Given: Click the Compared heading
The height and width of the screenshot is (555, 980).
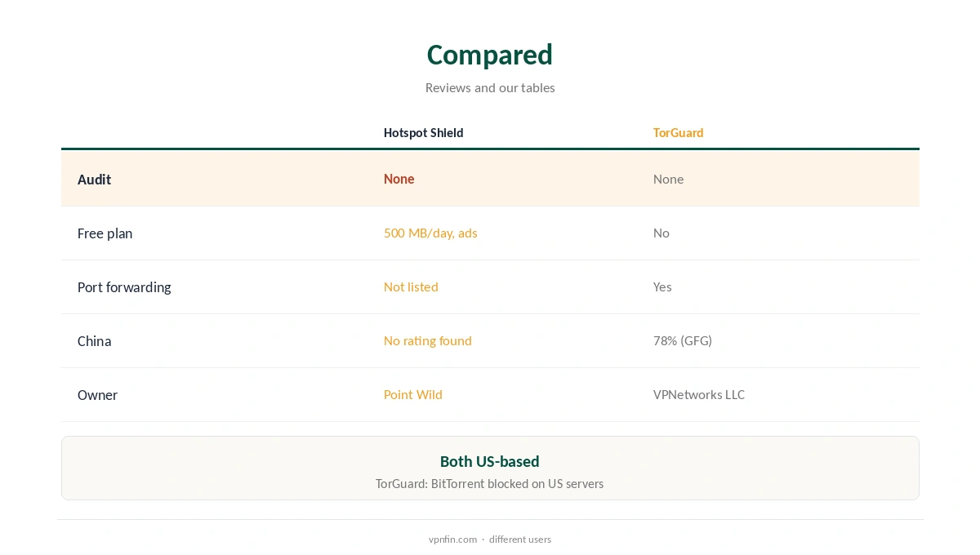Looking at the screenshot, I should (490, 55).
